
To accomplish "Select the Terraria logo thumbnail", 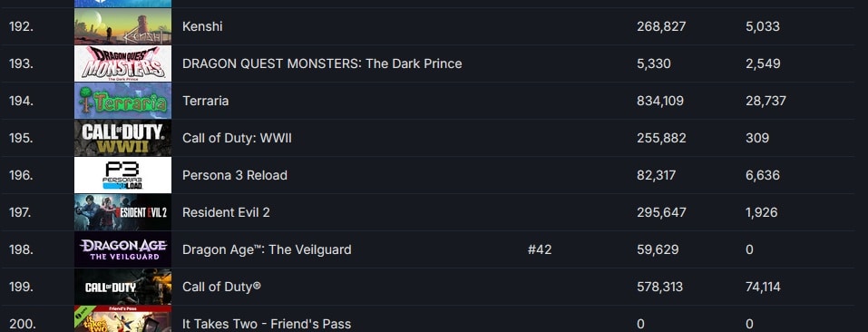I will tap(122, 101).
